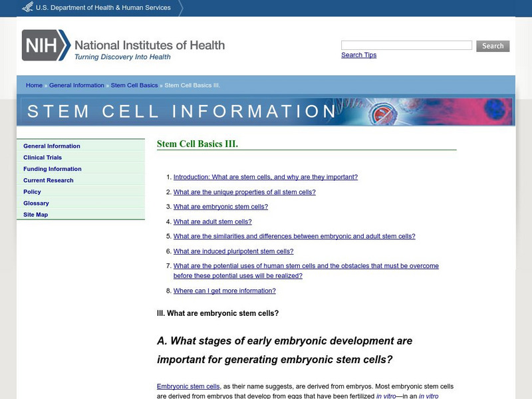
Task: Click 'Stem Cell Basics III.' breadcrumb text
Action: (x=192, y=85)
